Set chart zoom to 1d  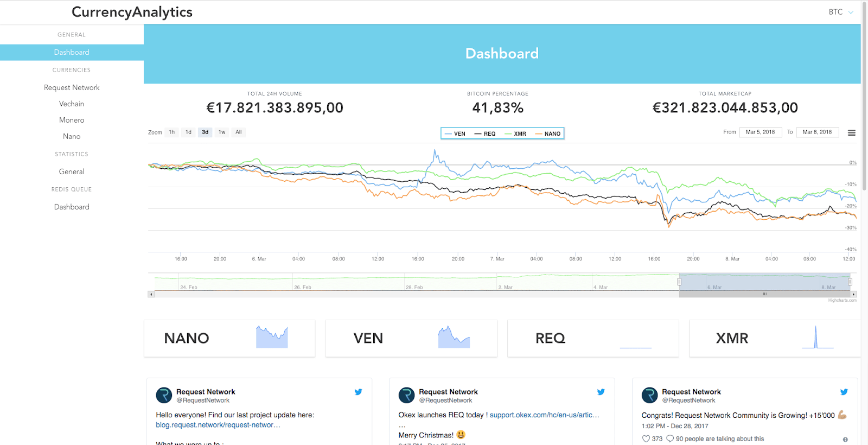point(188,132)
